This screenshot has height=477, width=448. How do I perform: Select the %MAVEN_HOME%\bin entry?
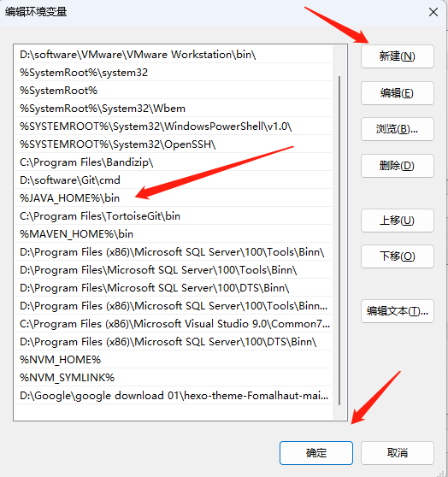tap(174, 234)
